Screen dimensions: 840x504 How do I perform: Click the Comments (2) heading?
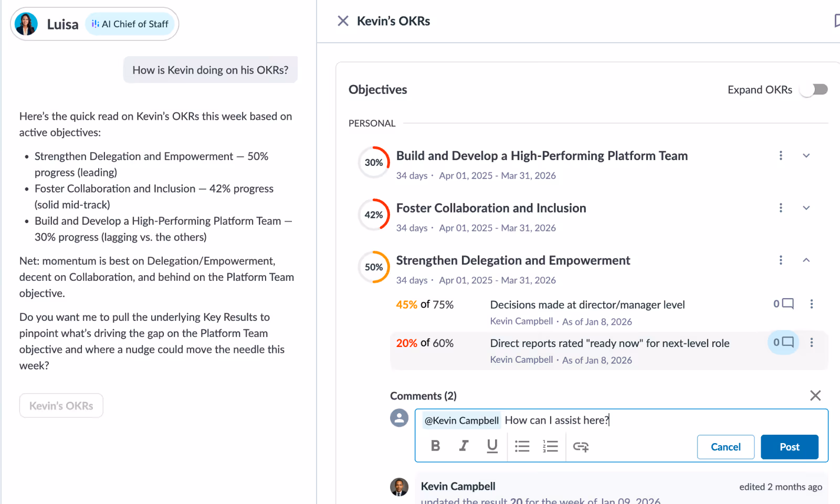pos(423,396)
